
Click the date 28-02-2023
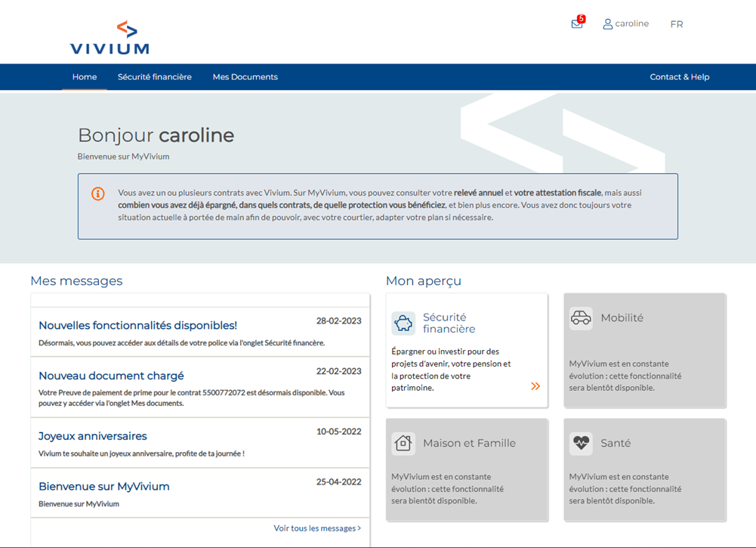(x=338, y=320)
